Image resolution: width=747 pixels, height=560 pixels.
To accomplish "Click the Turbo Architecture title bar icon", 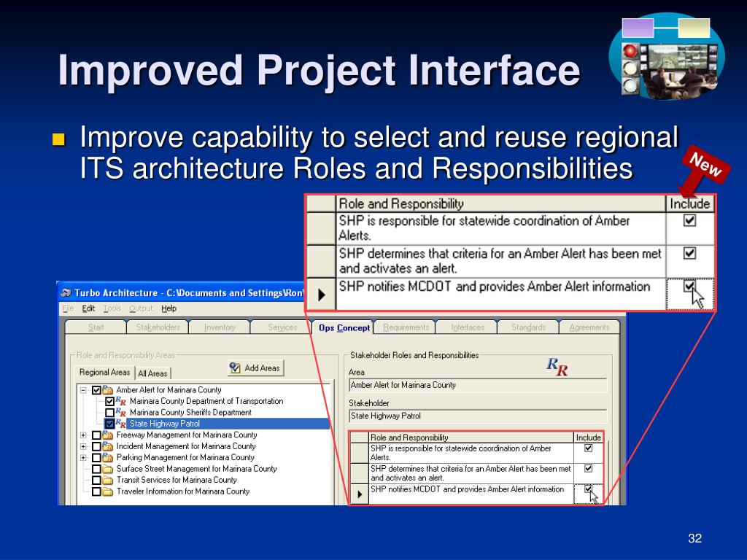I will [66, 292].
